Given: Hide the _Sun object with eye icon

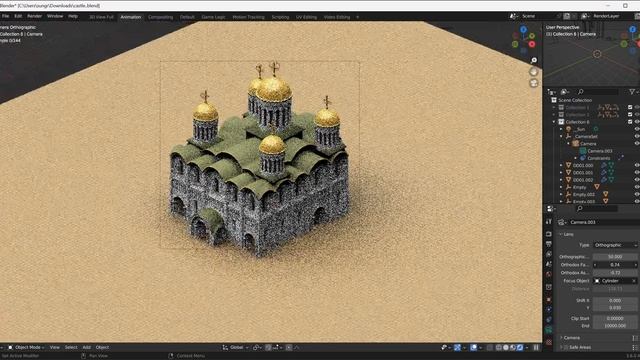Looking at the screenshot, I should (x=637, y=129).
